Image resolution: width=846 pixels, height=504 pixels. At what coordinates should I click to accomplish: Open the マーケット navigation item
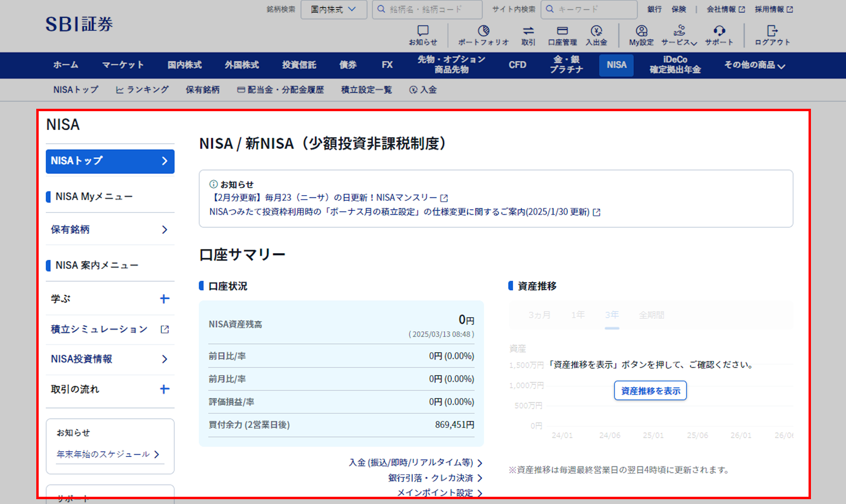[123, 65]
